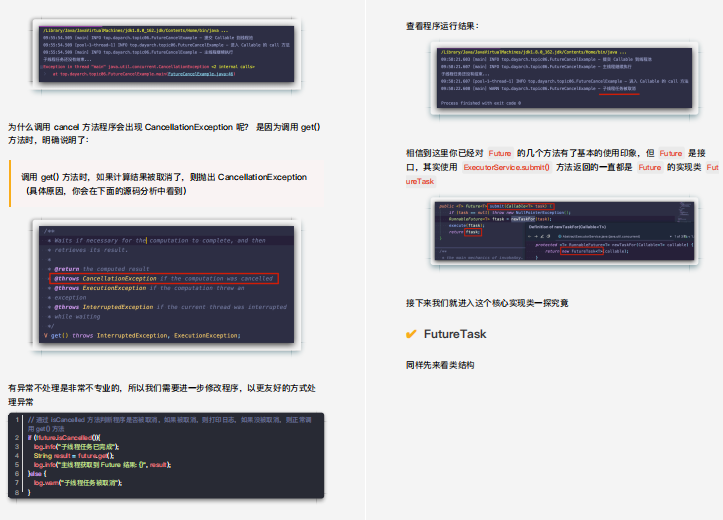Click the Future code tag before 的实现类
This screenshot has height=520, width=723.
pyautogui.click(x=650, y=167)
